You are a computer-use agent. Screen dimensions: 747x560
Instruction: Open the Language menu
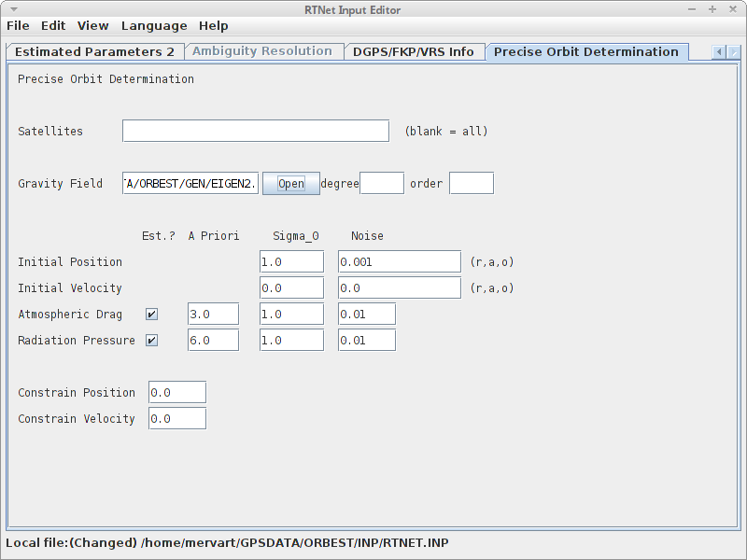[154, 26]
